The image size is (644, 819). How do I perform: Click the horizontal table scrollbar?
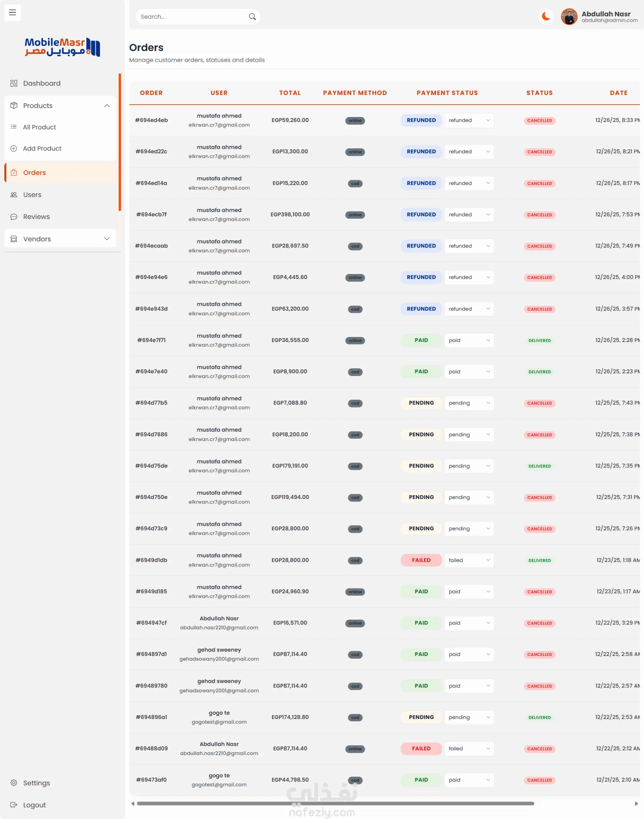point(335,803)
